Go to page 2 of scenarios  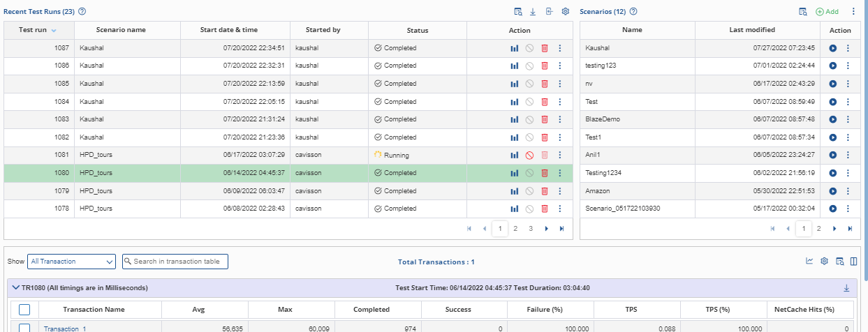(818, 228)
